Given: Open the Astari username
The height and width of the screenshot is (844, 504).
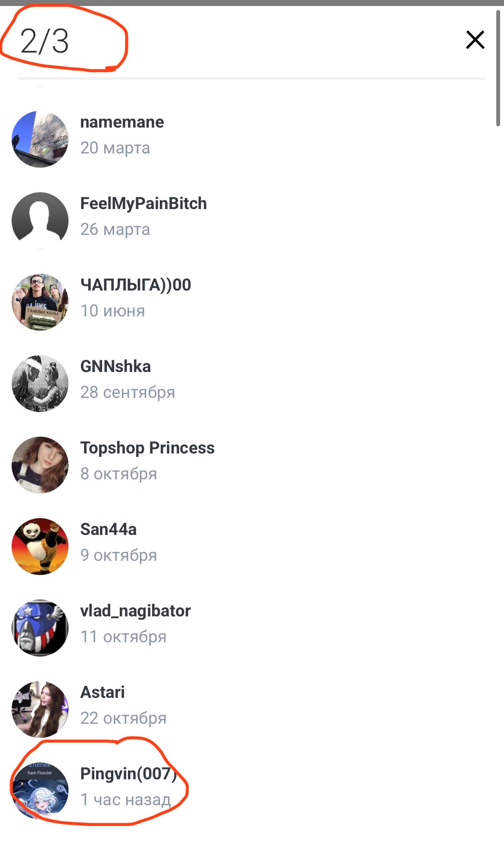Looking at the screenshot, I should (x=103, y=692).
